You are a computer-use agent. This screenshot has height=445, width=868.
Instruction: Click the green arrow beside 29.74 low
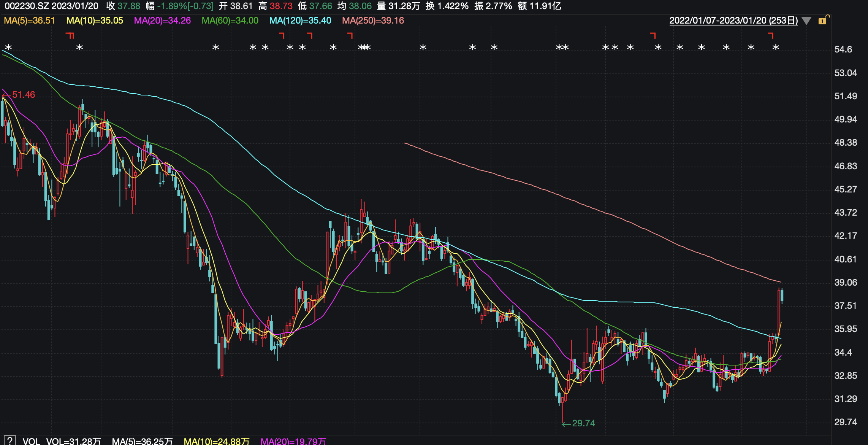[x=566, y=424]
